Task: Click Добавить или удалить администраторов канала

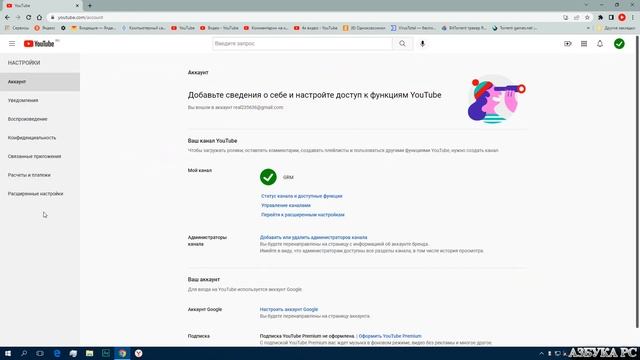Action: 313,238
